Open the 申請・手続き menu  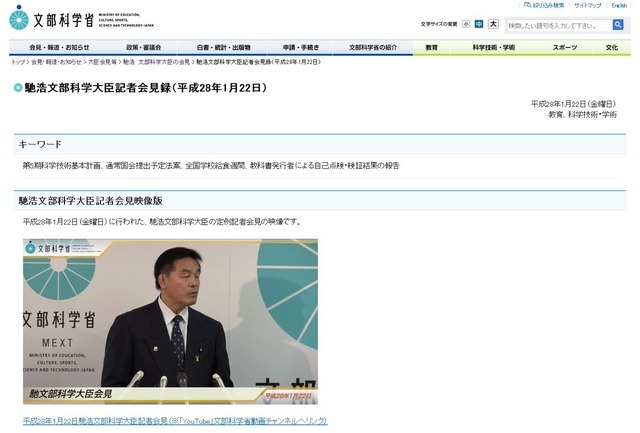[x=301, y=47]
